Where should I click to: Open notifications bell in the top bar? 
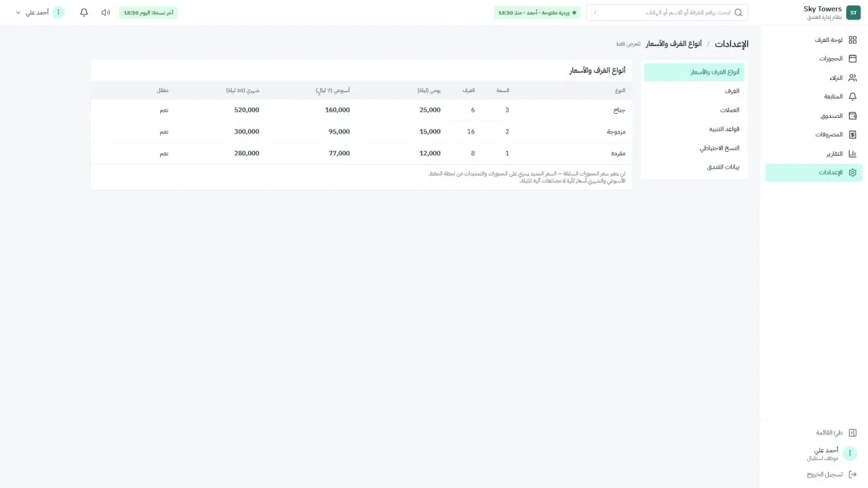coord(84,12)
